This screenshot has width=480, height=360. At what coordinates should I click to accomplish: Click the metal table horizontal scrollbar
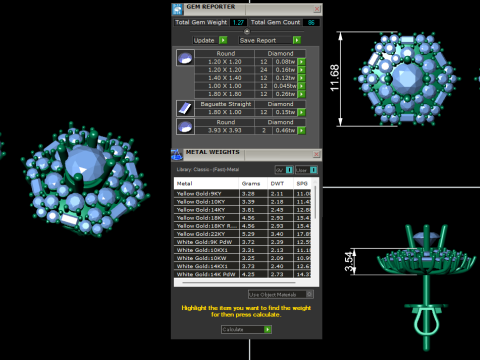239,283
